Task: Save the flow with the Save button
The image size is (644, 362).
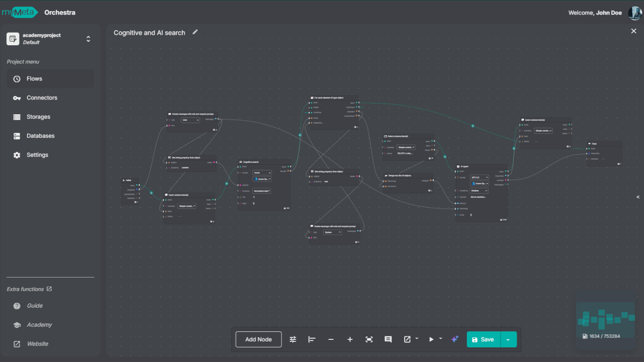Action: click(x=484, y=339)
